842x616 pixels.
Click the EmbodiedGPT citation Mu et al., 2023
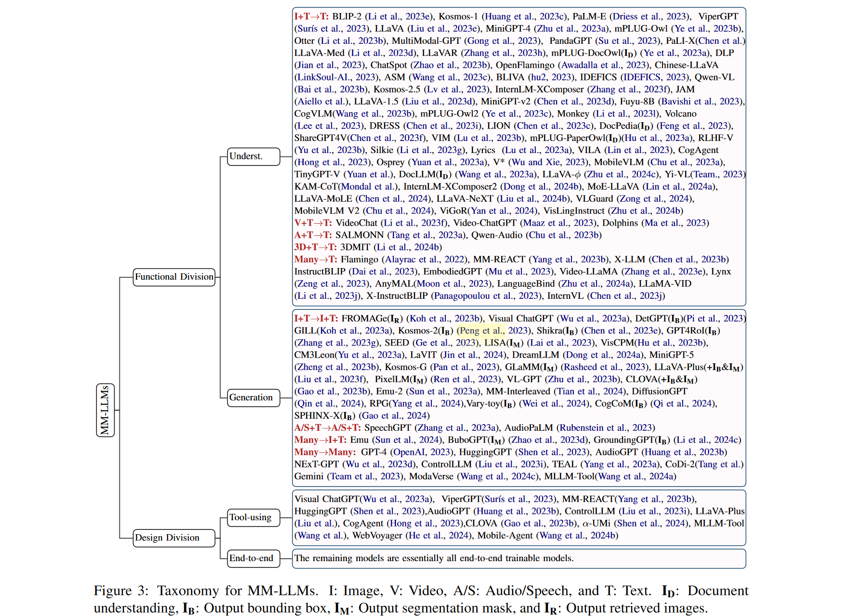[x=518, y=271]
